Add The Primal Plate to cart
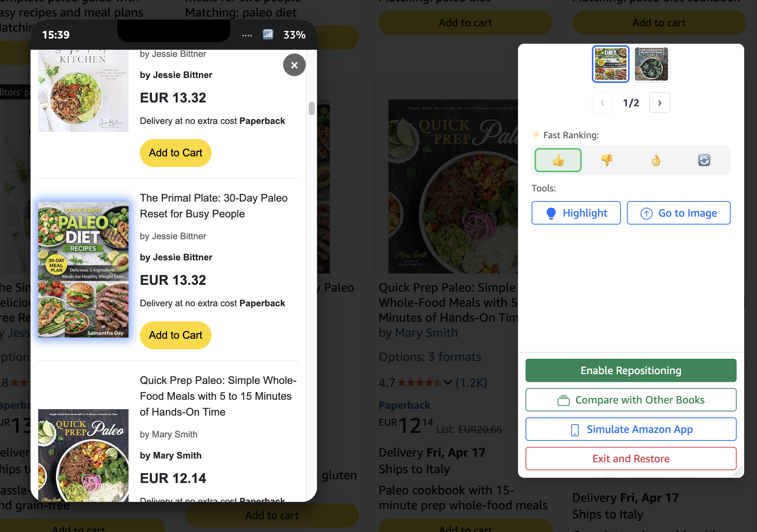 [175, 335]
